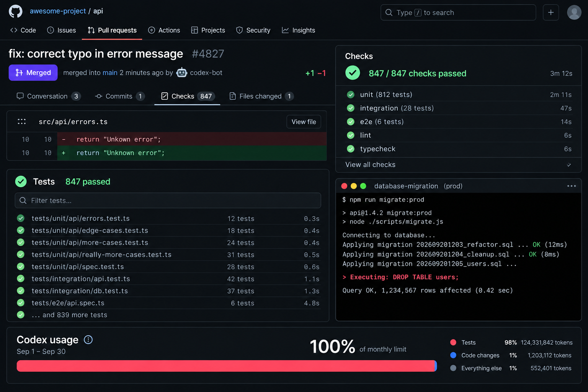Open the Issues tab
This screenshot has height=392, width=588.
tap(62, 30)
